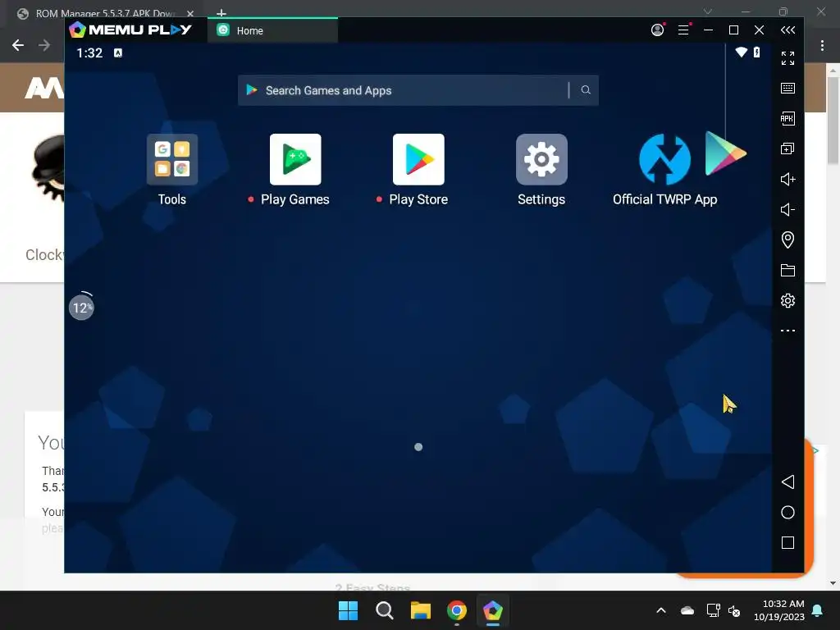Click the fullscreen icon in MEmu sidebar
Viewport: 840px width, 630px height.
[787, 58]
